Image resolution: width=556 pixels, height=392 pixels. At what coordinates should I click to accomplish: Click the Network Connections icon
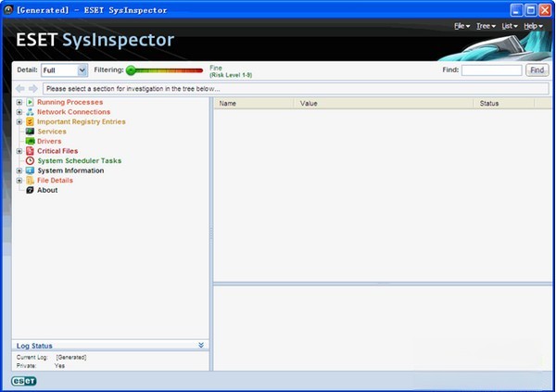30,112
